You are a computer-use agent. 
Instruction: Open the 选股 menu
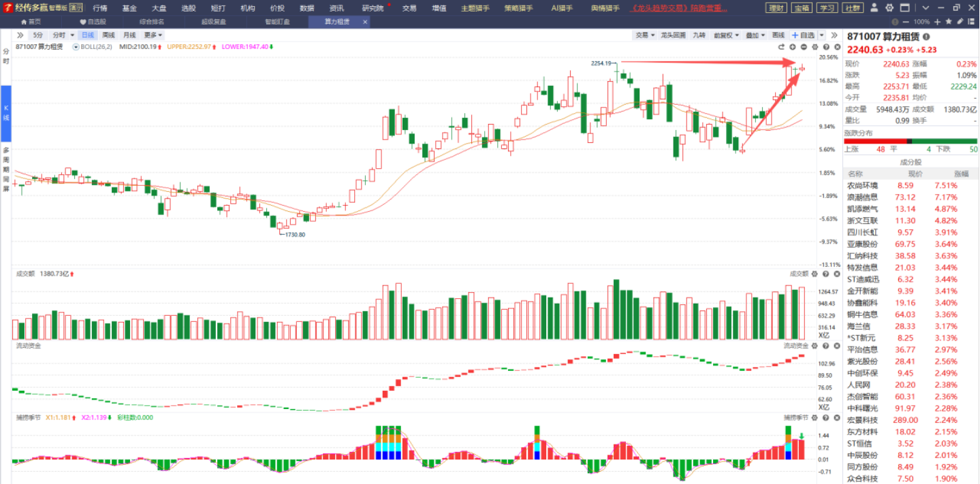click(x=189, y=8)
